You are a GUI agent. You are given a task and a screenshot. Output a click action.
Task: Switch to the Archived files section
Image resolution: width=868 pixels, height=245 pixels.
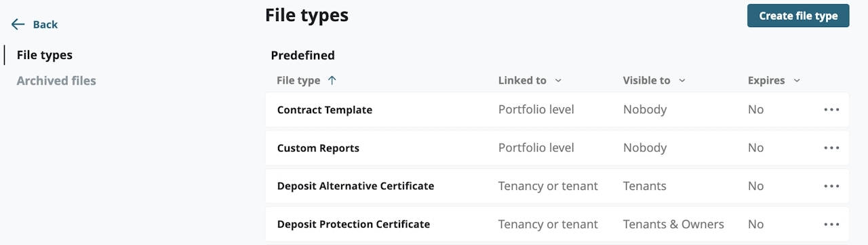56,81
